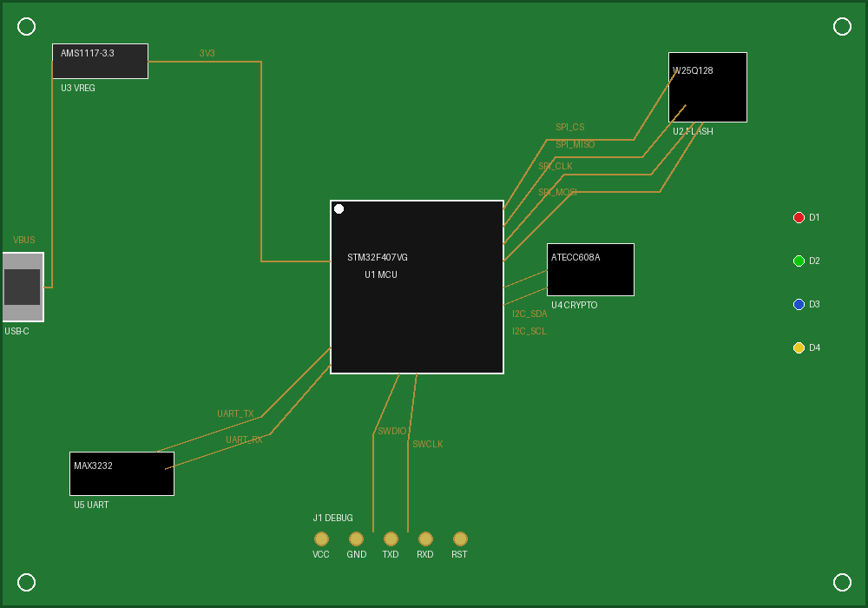Select the VBUS net label
This screenshot has height=608, width=868.
pyautogui.click(x=23, y=240)
